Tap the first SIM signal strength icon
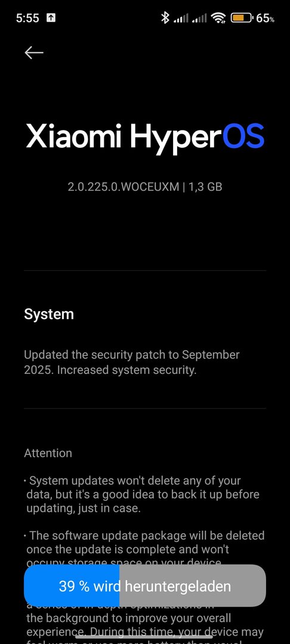 tap(181, 18)
